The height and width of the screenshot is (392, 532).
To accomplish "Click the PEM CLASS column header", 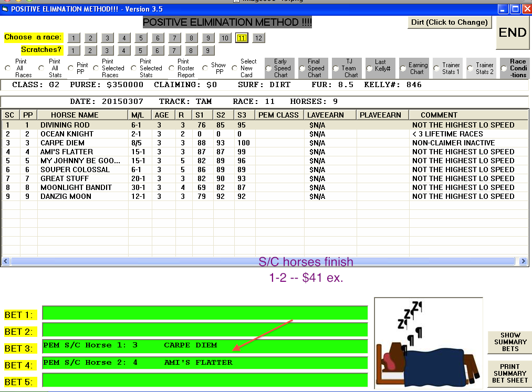I will pos(279,115).
